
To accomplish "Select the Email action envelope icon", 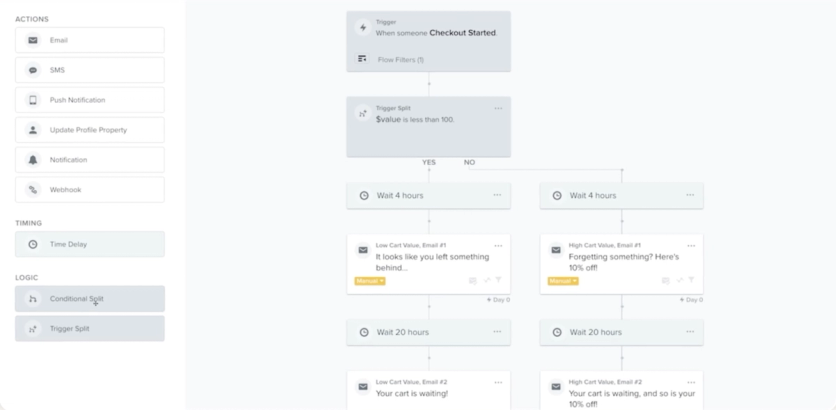I will click(33, 41).
